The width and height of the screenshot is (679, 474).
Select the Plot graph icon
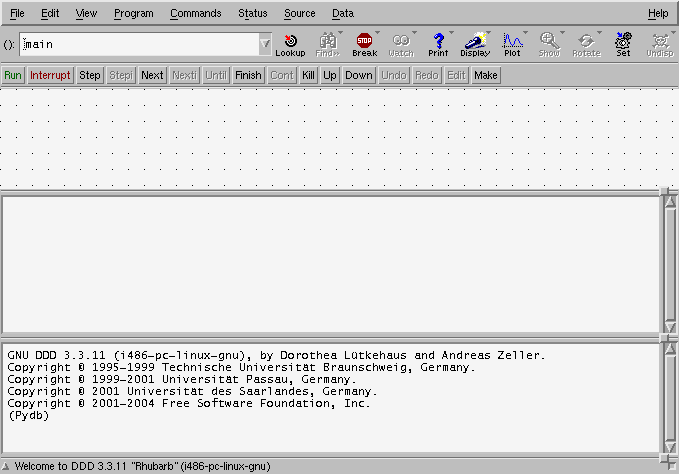(x=512, y=42)
